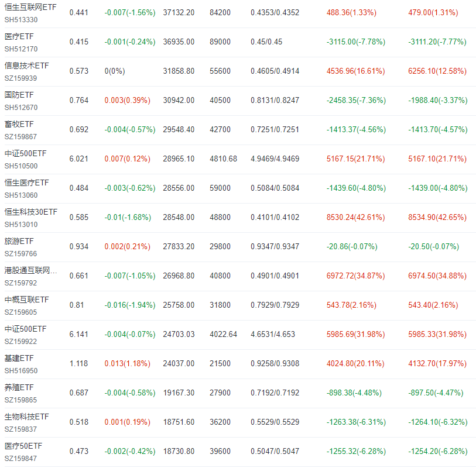This screenshot has height=468, width=476.
Task: Click fund code SH513010
Action: coord(21,225)
